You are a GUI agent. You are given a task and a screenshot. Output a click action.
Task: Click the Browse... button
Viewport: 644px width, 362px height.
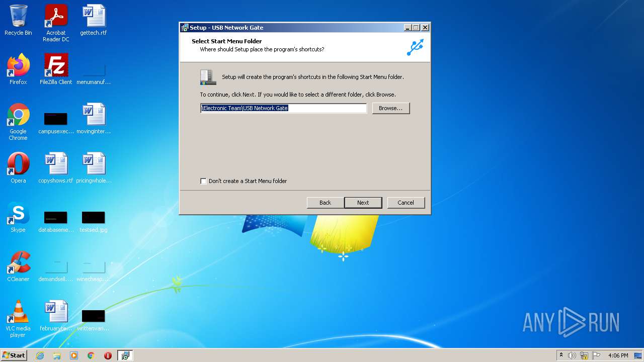coord(391,108)
